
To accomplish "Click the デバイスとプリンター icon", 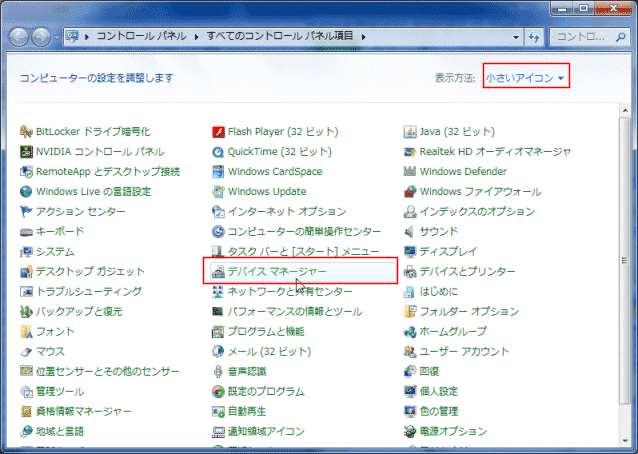I will (x=410, y=272).
